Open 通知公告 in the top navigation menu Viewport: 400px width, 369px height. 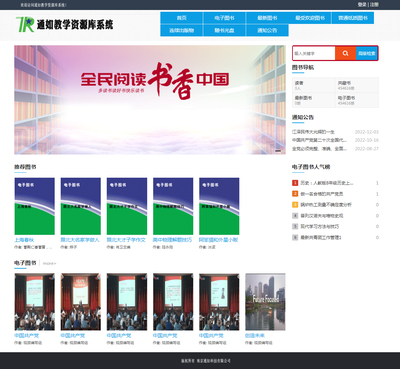tap(267, 30)
